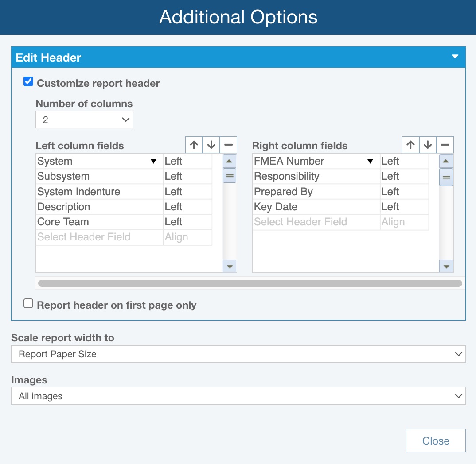Select the Subsystem row in left fields

point(99,176)
